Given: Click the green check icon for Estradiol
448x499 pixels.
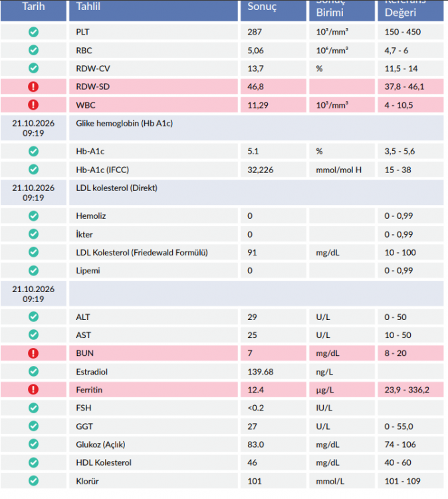Looking at the screenshot, I should point(33,371).
